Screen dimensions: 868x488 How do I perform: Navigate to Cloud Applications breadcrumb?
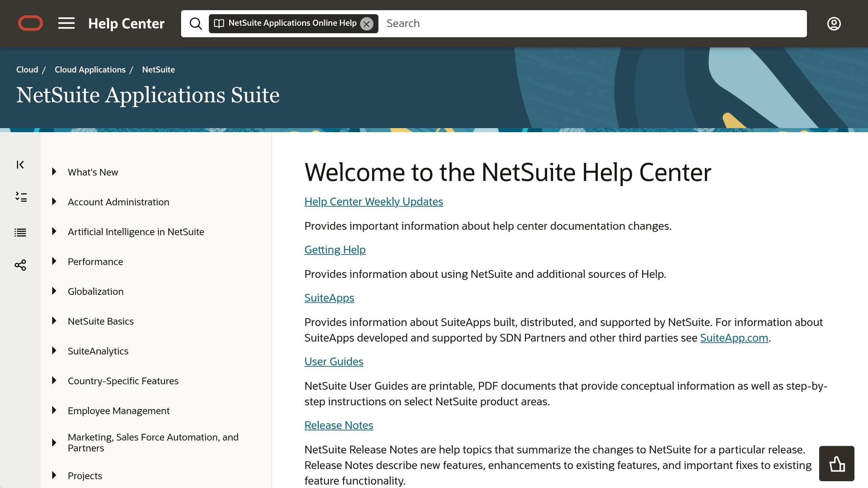pyautogui.click(x=89, y=69)
